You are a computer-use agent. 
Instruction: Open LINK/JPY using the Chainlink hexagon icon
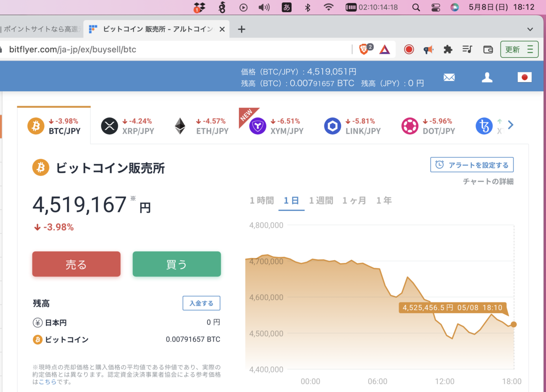tap(333, 126)
